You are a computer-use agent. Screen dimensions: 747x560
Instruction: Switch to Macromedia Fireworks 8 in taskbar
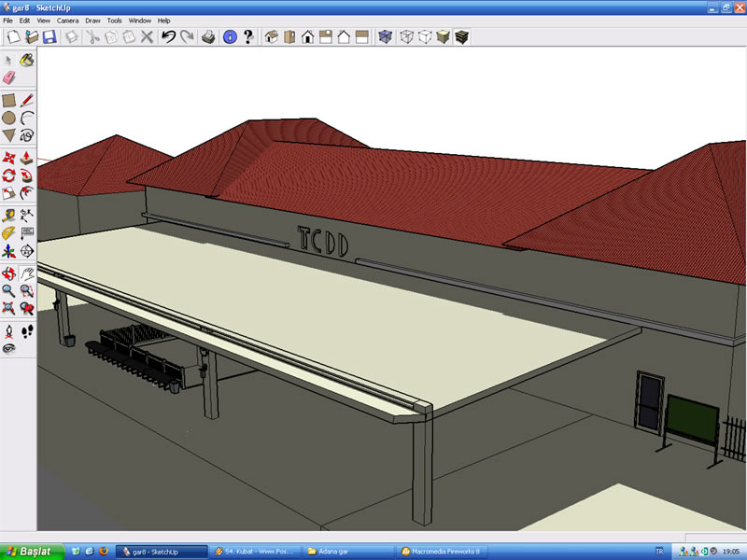click(442, 552)
